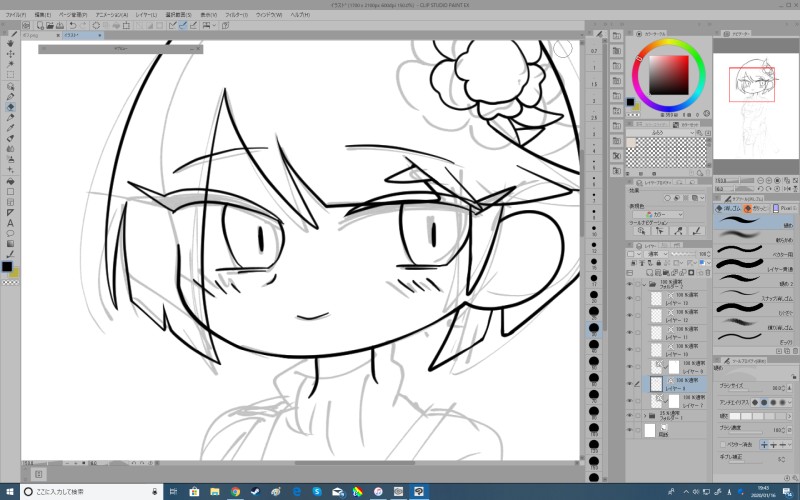Select the main drawing color swatch
The width and height of the screenshot is (800, 500).
tap(631, 103)
